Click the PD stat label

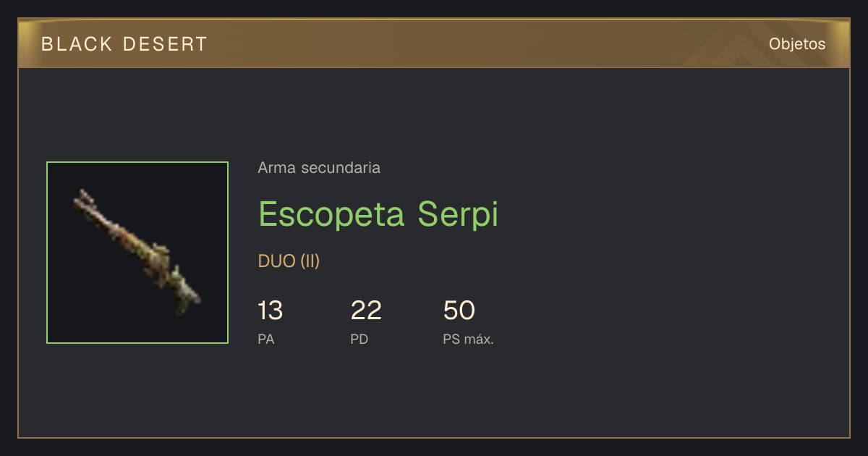(359, 339)
